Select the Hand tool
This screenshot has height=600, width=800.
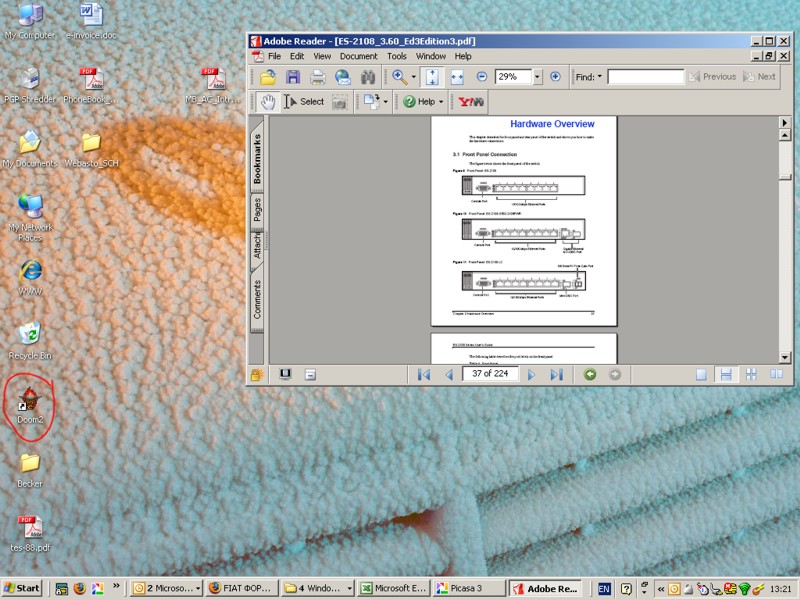tap(267, 102)
